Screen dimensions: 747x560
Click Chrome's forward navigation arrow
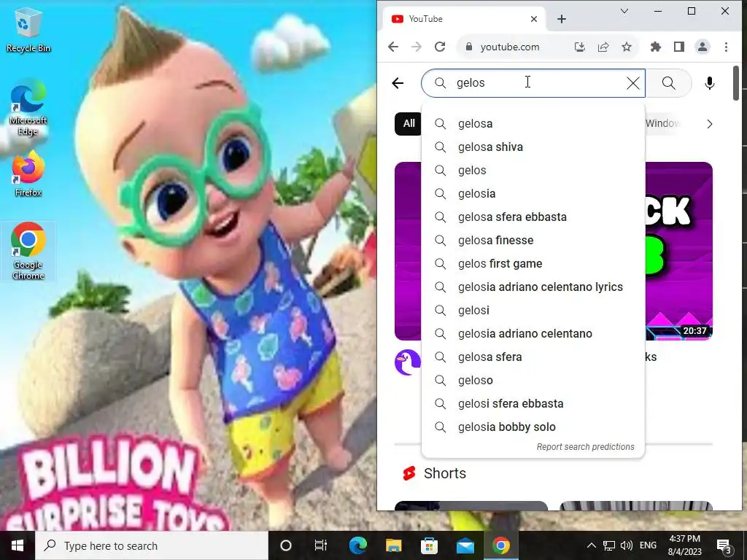[x=417, y=47]
